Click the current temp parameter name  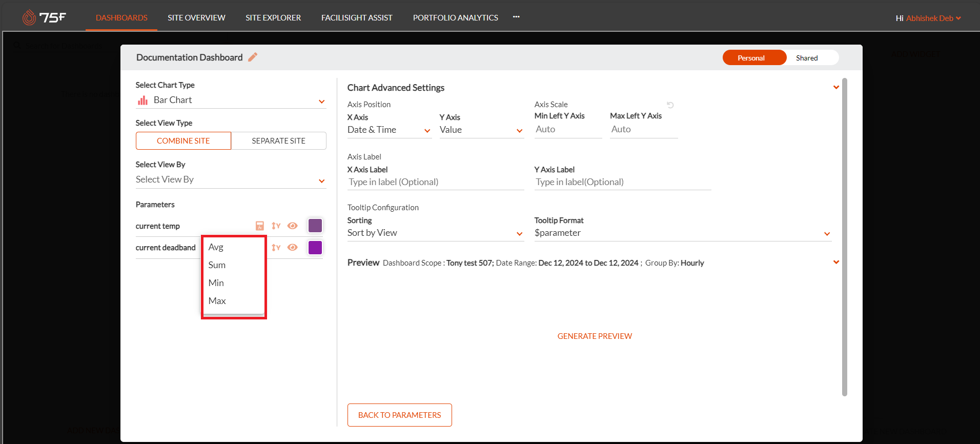tap(158, 226)
